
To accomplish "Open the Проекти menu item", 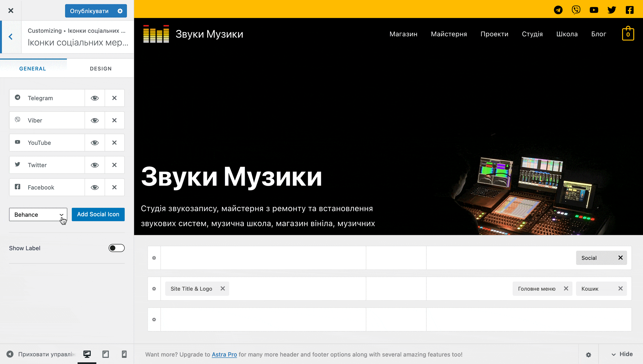I will click(494, 34).
